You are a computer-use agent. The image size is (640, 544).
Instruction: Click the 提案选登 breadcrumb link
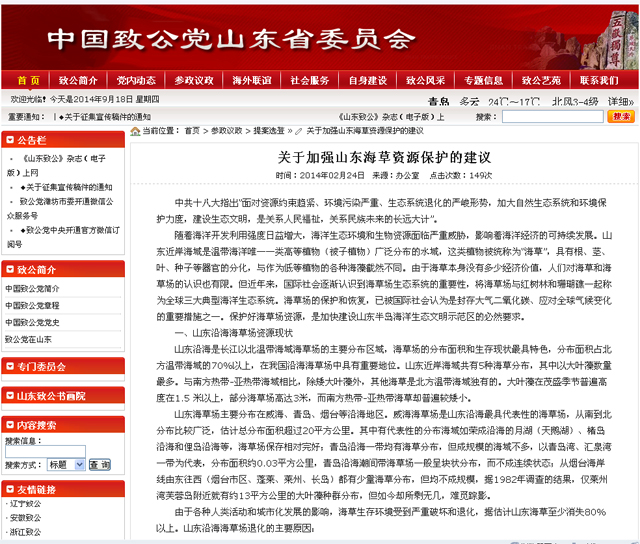click(x=269, y=131)
